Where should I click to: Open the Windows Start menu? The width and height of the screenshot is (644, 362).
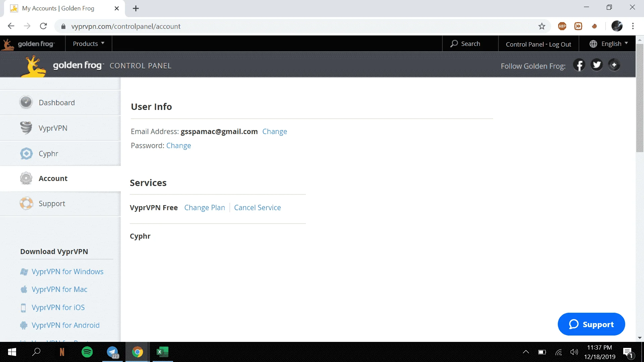click(12, 352)
